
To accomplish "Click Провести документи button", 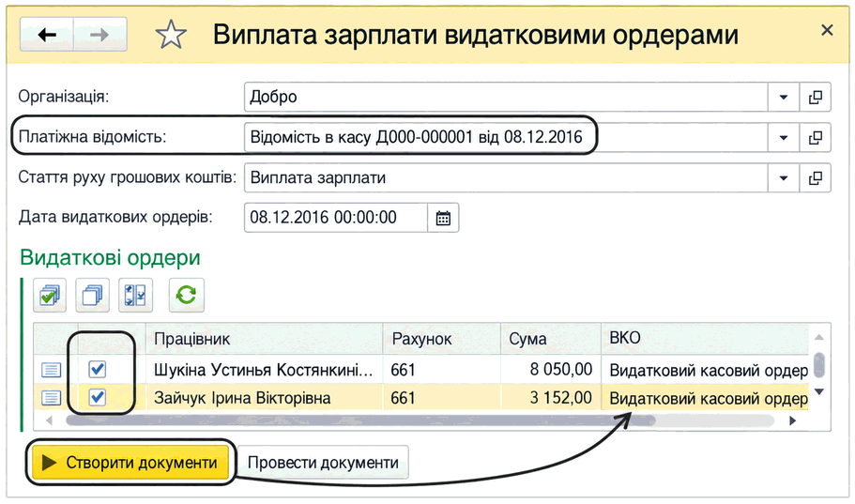I will coord(323,463).
